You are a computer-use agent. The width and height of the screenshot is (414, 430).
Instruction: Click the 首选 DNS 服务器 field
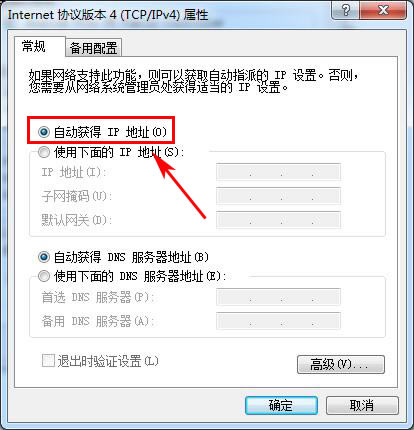coord(278,297)
